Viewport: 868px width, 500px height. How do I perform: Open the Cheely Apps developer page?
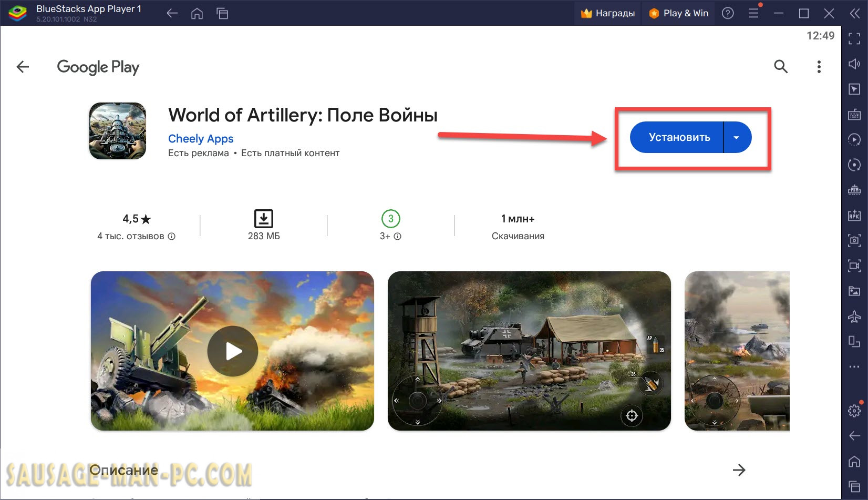(x=201, y=139)
